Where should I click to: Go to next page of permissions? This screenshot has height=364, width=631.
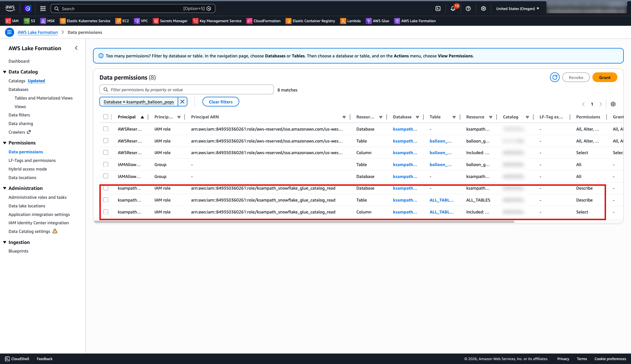(x=601, y=104)
